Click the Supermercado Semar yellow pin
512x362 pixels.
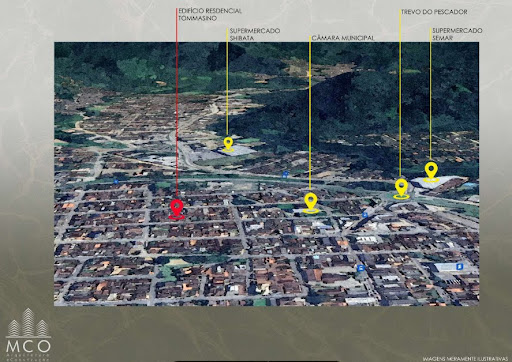point(431,172)
